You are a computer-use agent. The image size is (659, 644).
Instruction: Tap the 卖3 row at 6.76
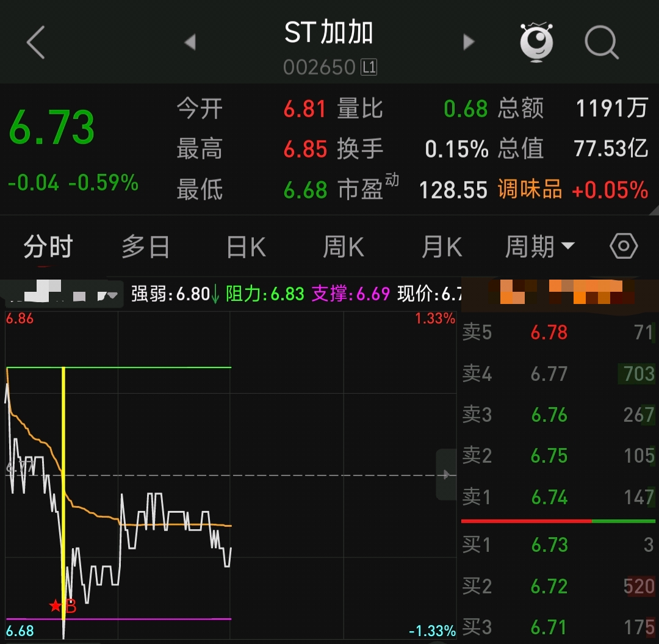558,414
